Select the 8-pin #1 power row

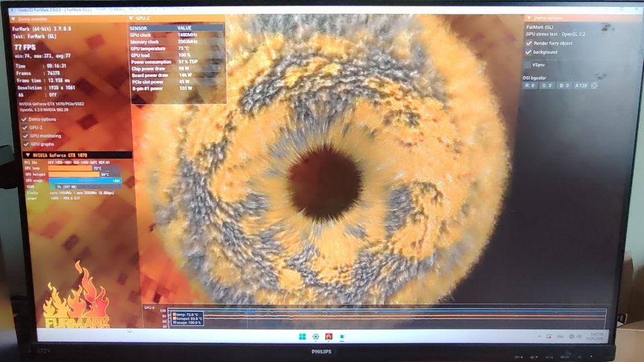click(178, 88)
